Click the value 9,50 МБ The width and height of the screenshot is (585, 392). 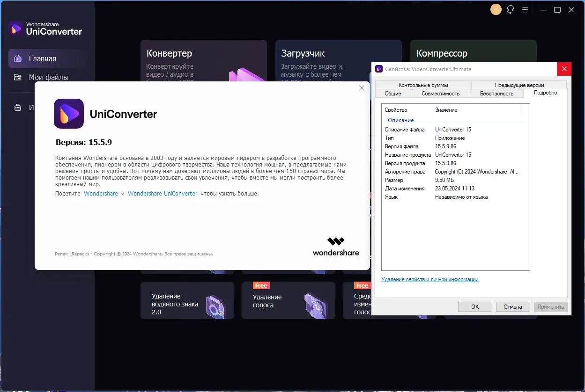444,180
